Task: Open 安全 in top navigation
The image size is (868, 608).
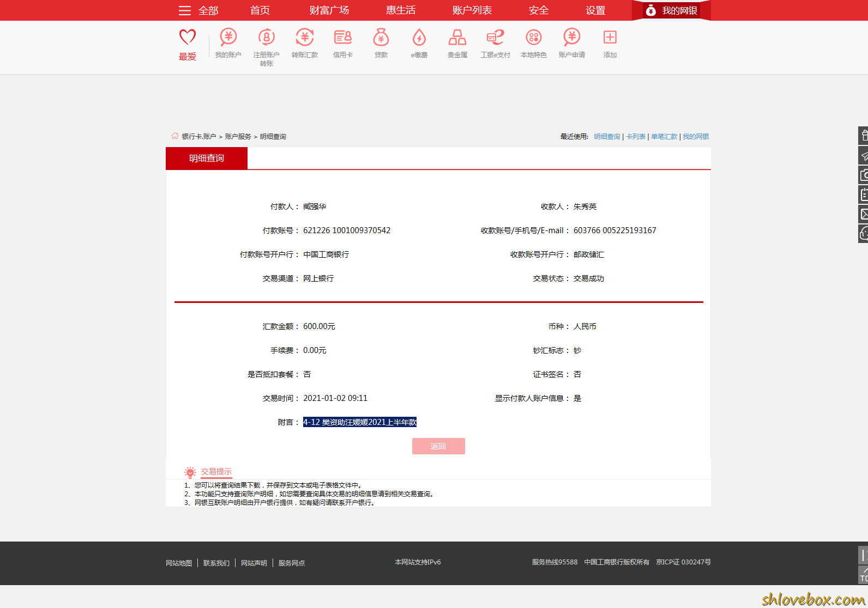Action: coord(539,10)
